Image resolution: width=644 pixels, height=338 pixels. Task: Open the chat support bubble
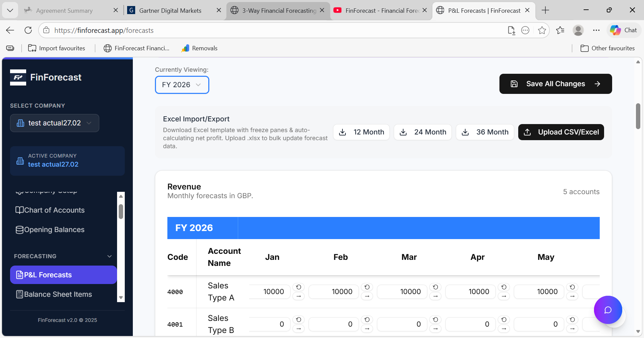click(x=608, y=310)
